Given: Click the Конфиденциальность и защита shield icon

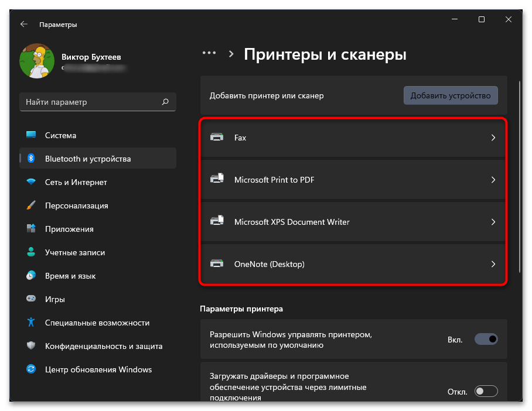Looking at the screenshot, I should pos(31,345).
